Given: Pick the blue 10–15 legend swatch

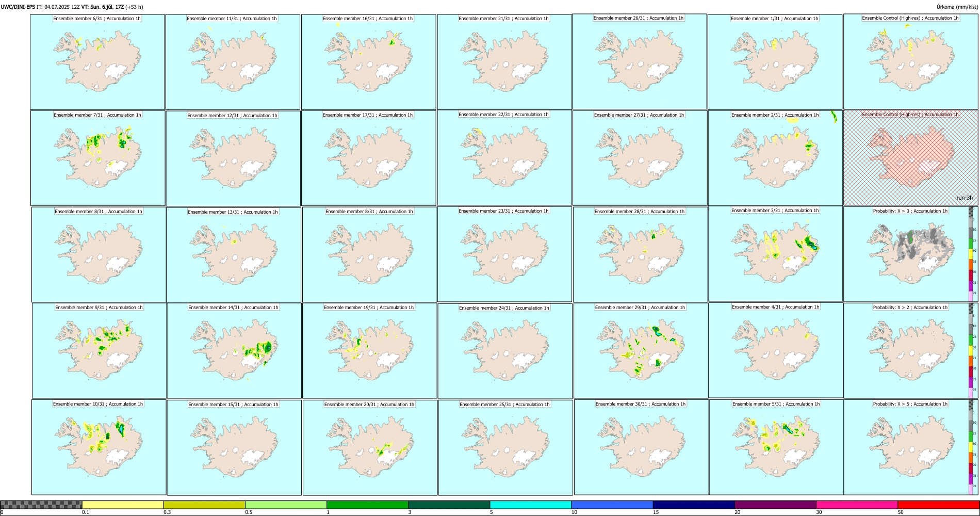Looking at the screenshot, I should 612,505.
